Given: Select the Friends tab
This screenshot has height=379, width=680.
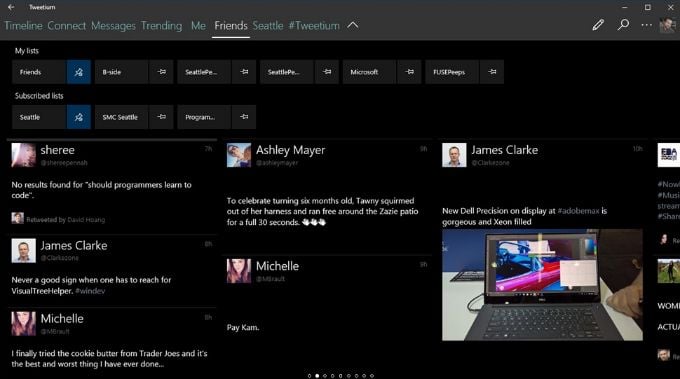Looking at the screenshot, I should (231, 26).
